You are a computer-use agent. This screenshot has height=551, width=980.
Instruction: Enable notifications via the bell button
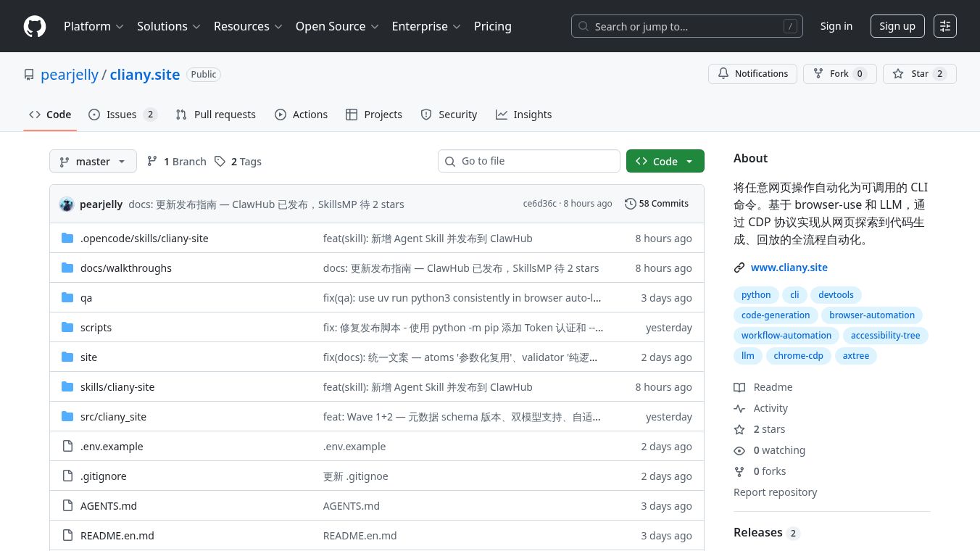click(x=752, y=73)
